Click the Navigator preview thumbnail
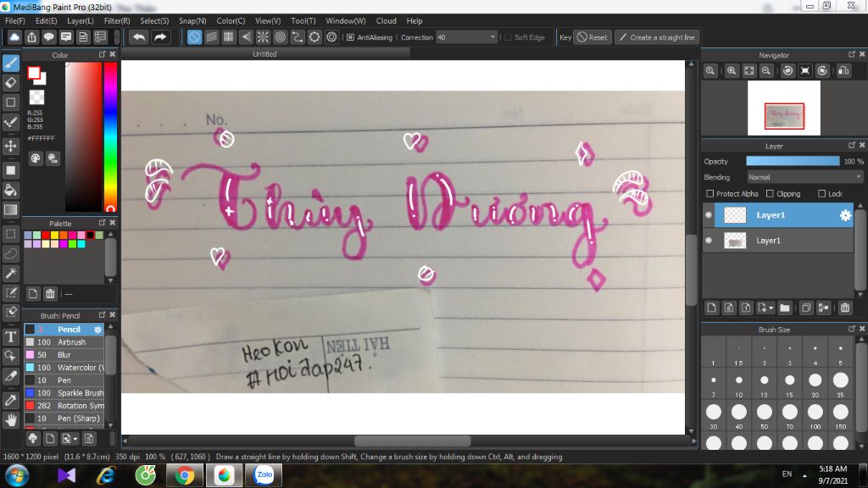The width and height of the screenshot is (868, 488). tap(784, 108)
